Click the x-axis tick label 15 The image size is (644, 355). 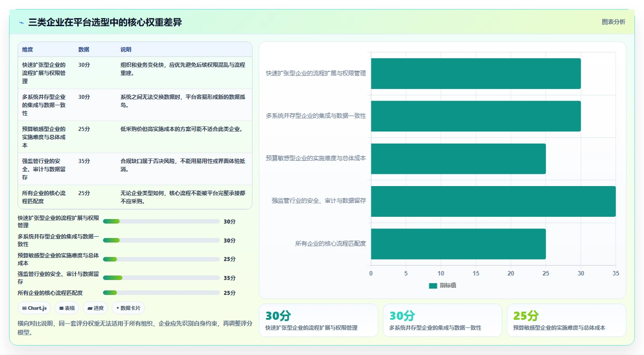click(476, 274)
